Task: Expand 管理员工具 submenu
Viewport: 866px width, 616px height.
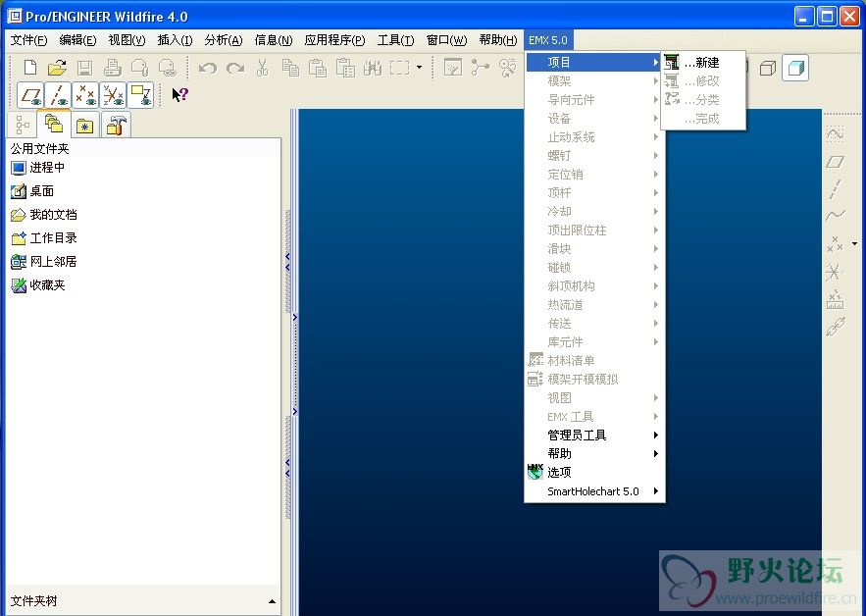Action: [x=593, y=436]
